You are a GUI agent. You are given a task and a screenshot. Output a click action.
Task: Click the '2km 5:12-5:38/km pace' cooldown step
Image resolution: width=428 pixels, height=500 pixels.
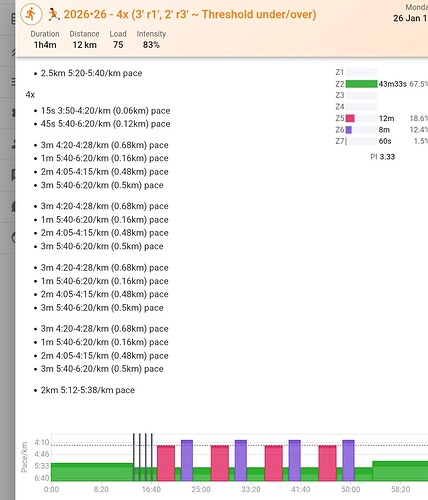88,390
